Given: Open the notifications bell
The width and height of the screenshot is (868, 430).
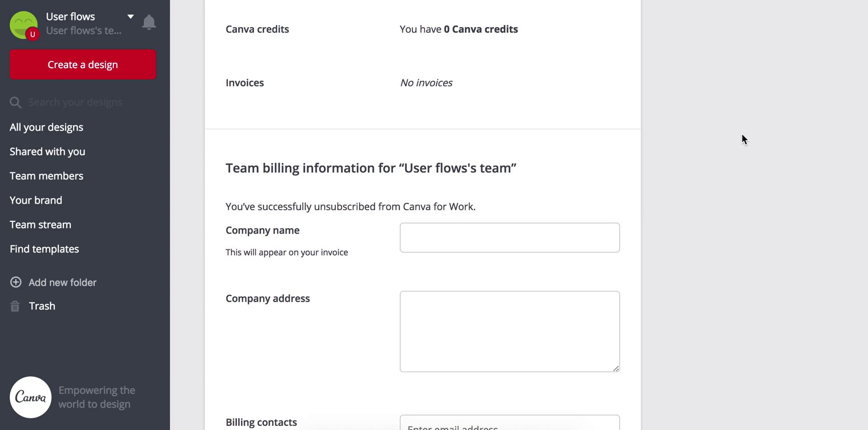Looking at the screenshot, I should tap(149, 22).
